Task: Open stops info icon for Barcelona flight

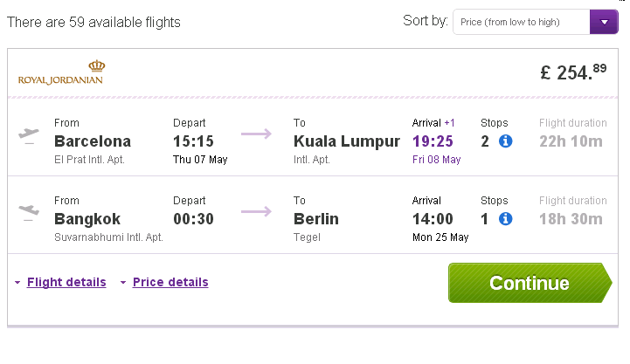Action: 505,141
